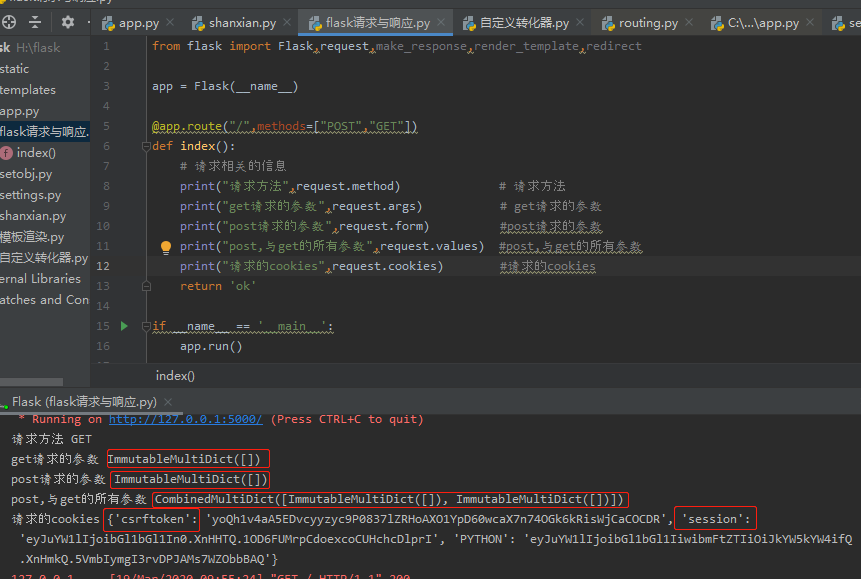Click render_template in the import line

click(526, 46)
